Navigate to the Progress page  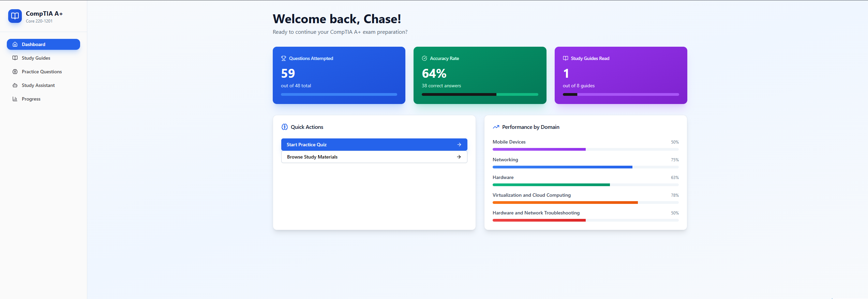(43, 99)
